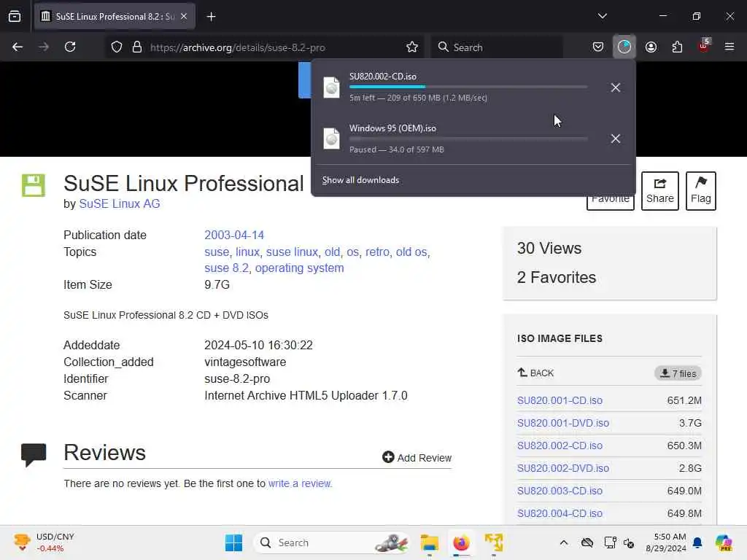Click Add Review
This screenshot has height=560, width=747.
[x=417, y=458]
